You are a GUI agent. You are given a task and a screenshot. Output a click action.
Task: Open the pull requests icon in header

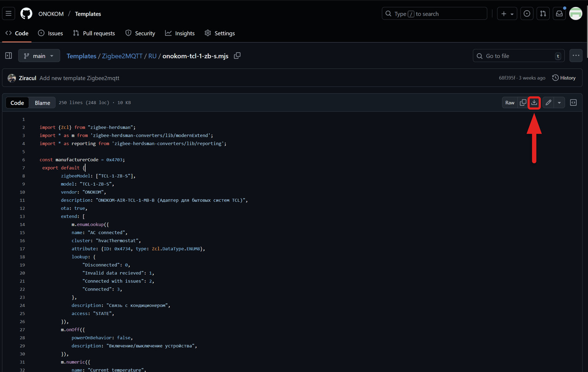[x=543, y=14]
